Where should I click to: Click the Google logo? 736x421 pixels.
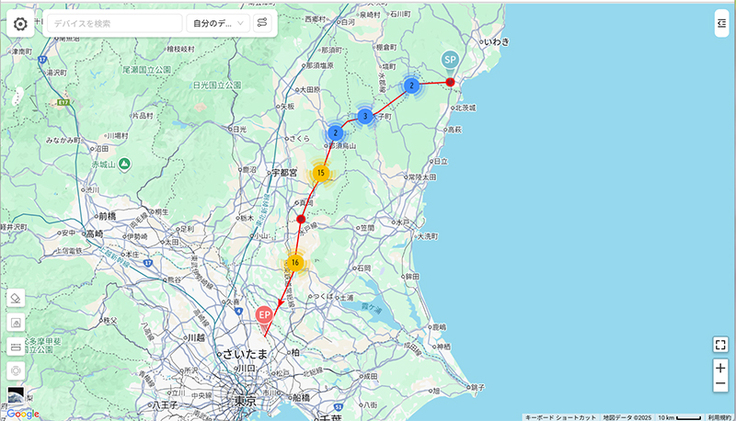(x=20, y=413)
